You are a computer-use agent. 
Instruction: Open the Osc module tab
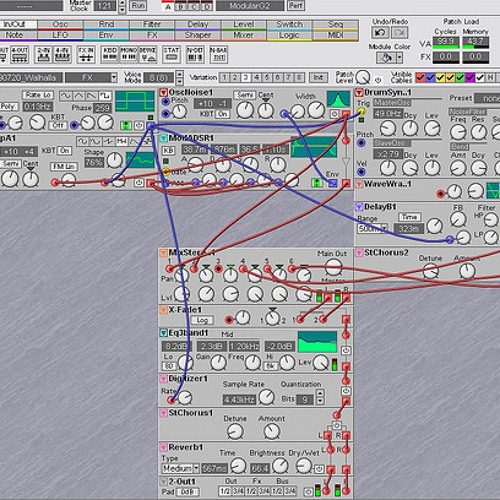(60, 25)
